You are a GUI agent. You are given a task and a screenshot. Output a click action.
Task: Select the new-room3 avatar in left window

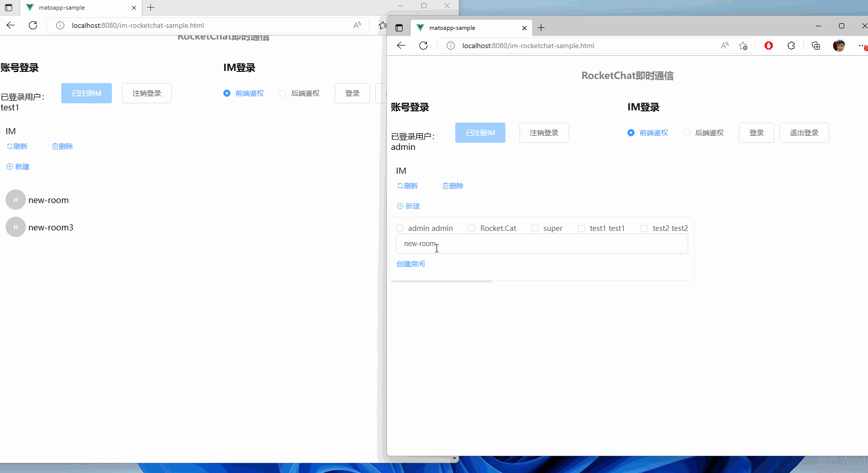click(x=16, y=227)
